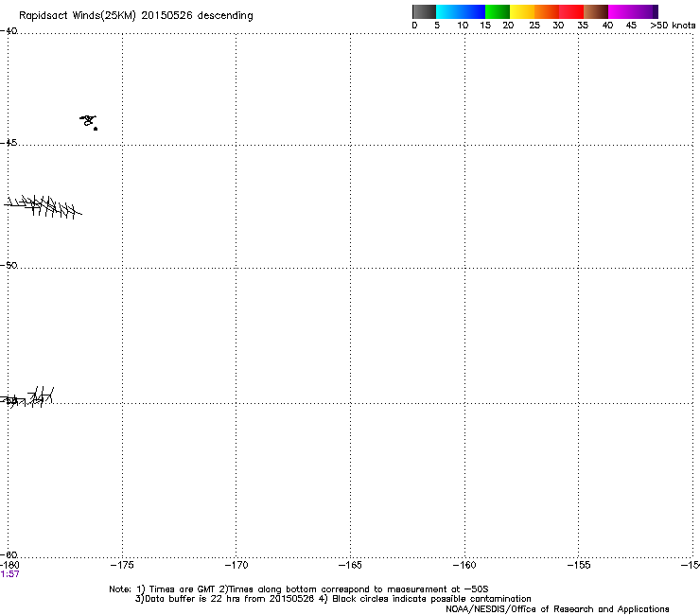Click the yellow 20-25 knots color band
700x615 pixels.
coord(522,11)
